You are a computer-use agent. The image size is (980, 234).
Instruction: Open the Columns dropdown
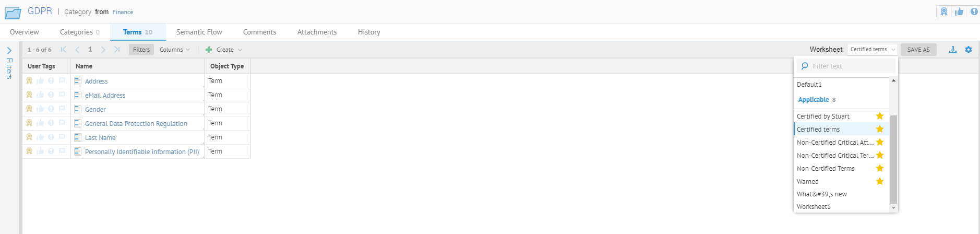coord(174,50)
